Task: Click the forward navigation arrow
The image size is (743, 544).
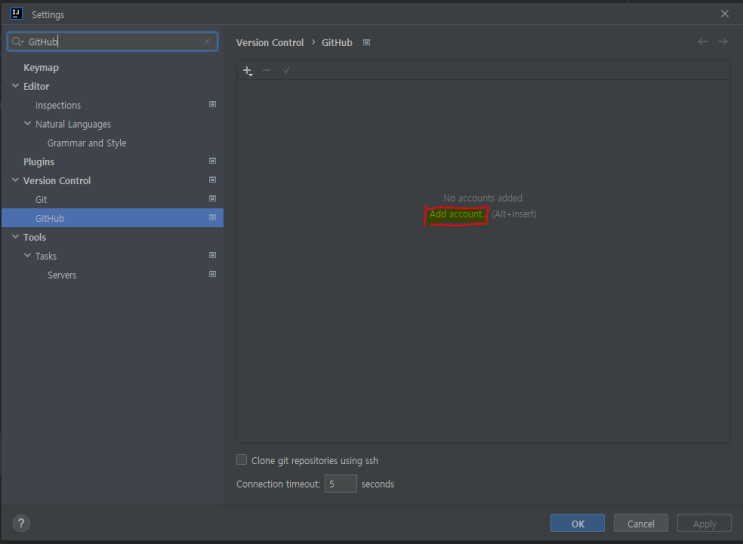Action: 723,42
